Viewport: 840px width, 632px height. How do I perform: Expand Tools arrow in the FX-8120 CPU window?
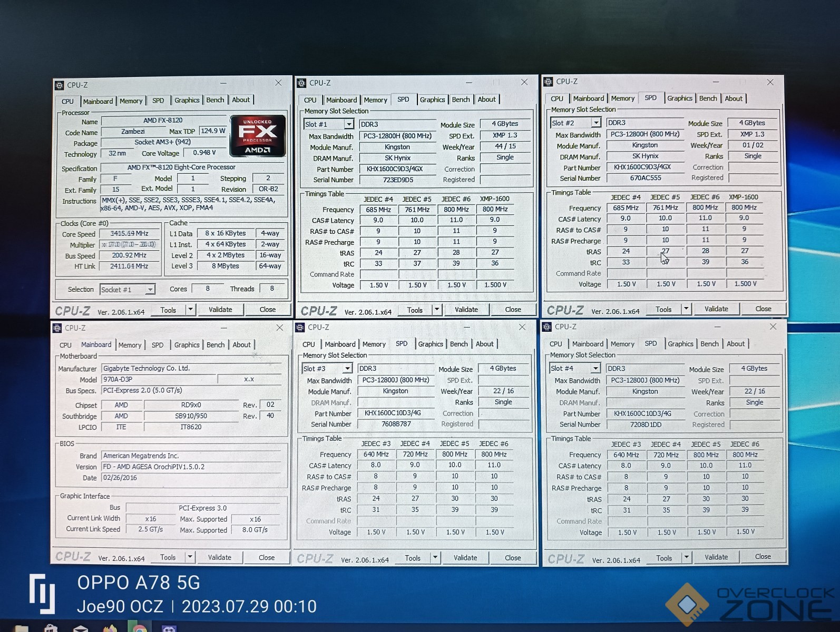point(191,310)
